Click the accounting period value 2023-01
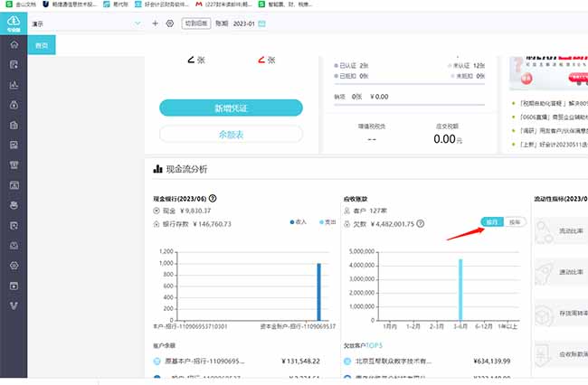 (x=243, y=23)
